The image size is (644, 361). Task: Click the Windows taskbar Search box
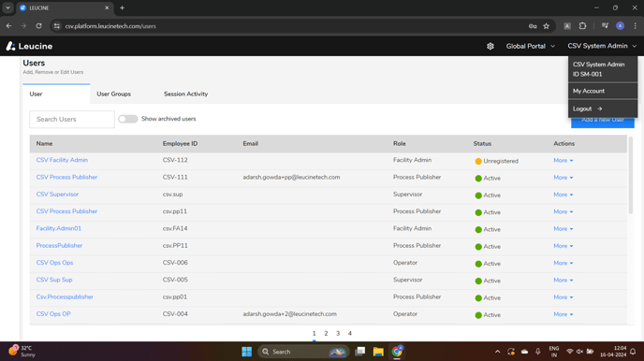coord(303,352)
